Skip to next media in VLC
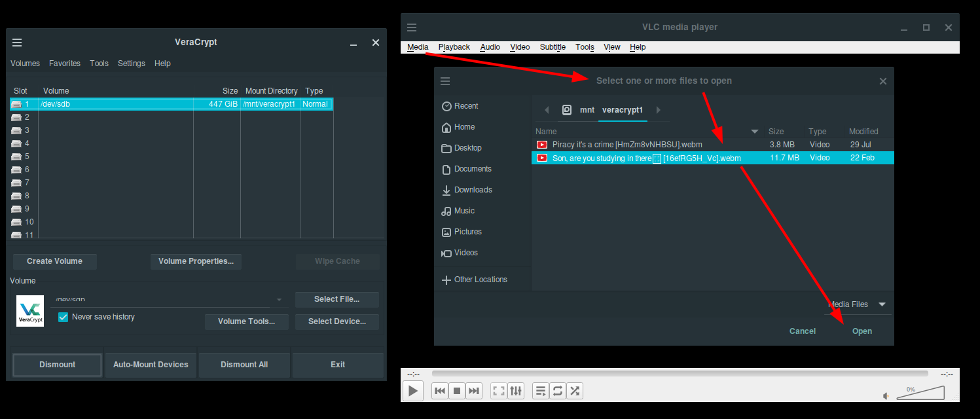 [474, 391]
